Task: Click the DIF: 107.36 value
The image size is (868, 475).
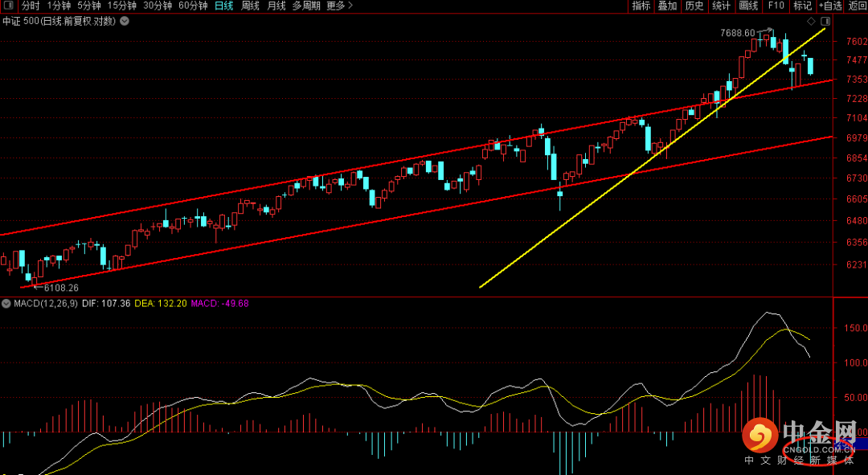Action: pyautogui.click(x=106, y=303)
